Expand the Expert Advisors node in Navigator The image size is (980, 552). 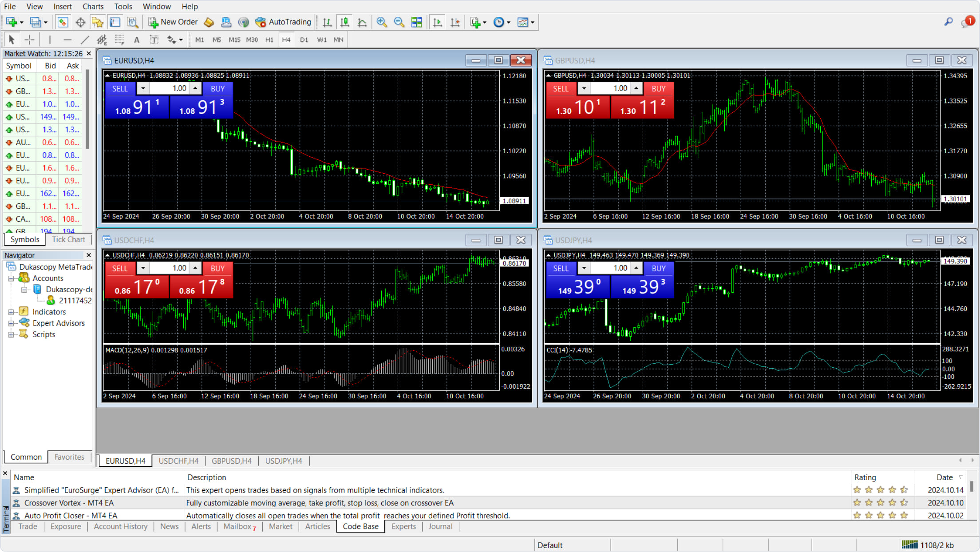tap(11, 323)
